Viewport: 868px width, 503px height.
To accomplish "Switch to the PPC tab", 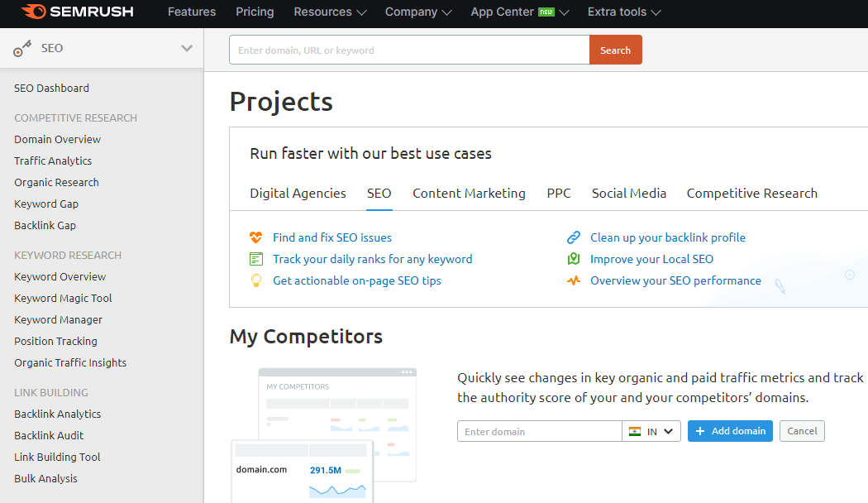I will point(559,194).
